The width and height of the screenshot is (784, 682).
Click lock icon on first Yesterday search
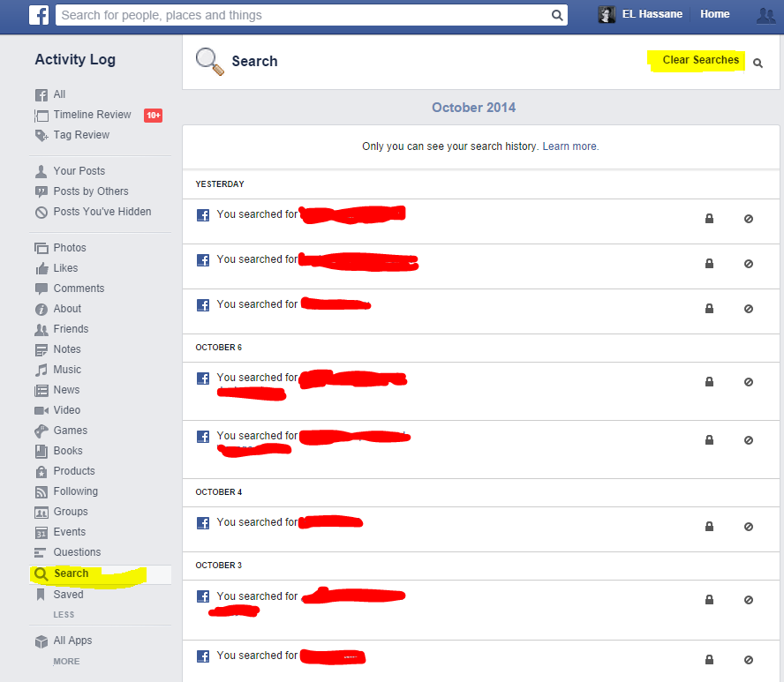[x=709, y=218]
